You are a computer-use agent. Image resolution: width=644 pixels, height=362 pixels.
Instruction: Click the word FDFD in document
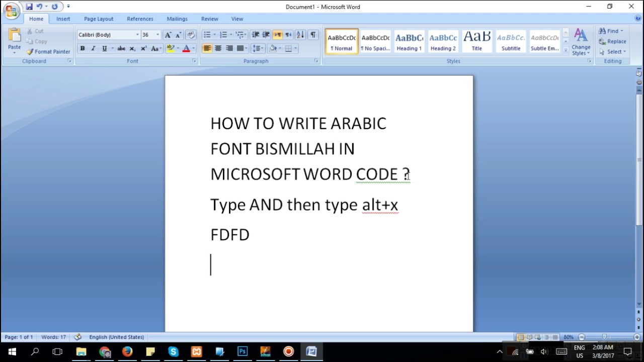[230, 235]
